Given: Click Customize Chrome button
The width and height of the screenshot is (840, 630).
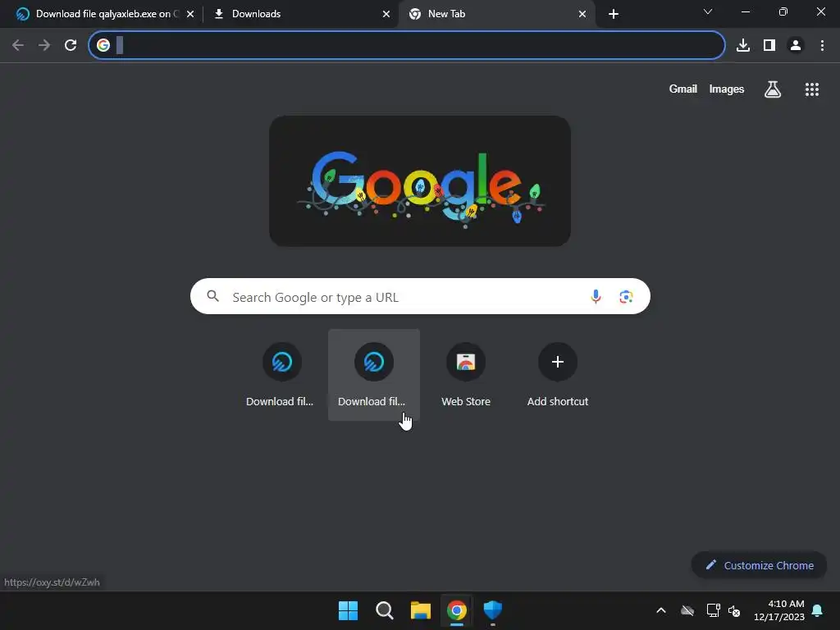Looking at the screenshot, I should [x=759, y=565].
